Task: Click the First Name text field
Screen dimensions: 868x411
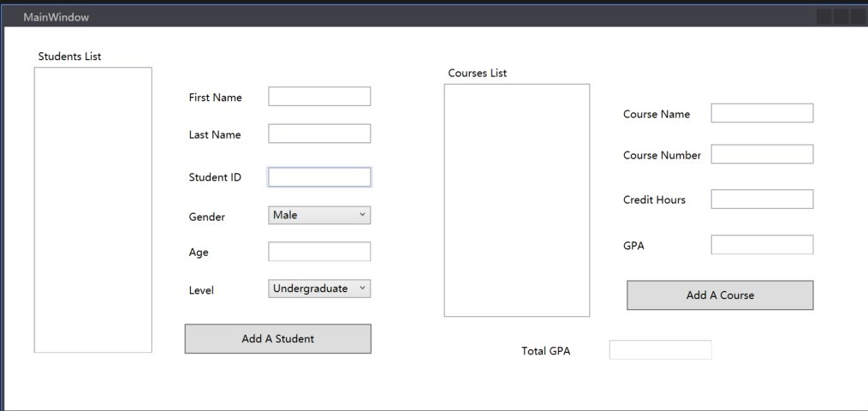Action: click(x=319, y=97)
